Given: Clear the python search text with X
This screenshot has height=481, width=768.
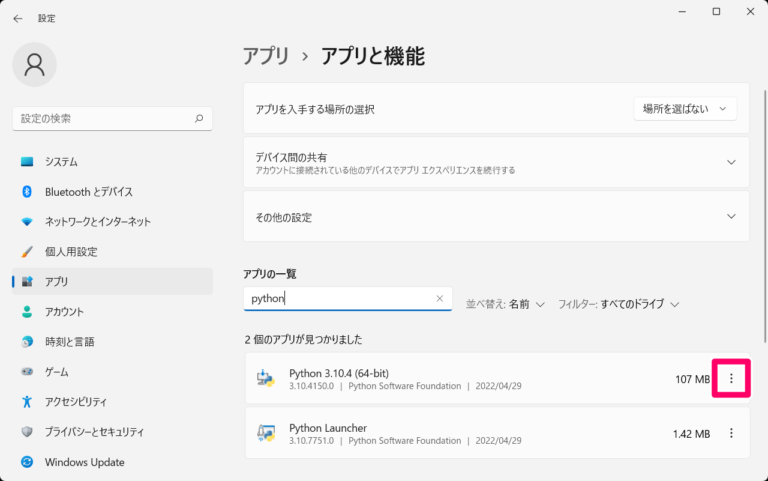Looking at the screenshot, I should pyautogui.click(x=439, y=299).
